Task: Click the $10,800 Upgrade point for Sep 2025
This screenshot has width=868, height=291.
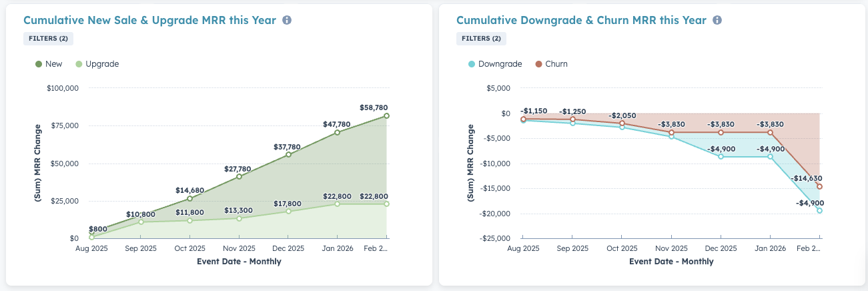Action: tap(141, 222)
